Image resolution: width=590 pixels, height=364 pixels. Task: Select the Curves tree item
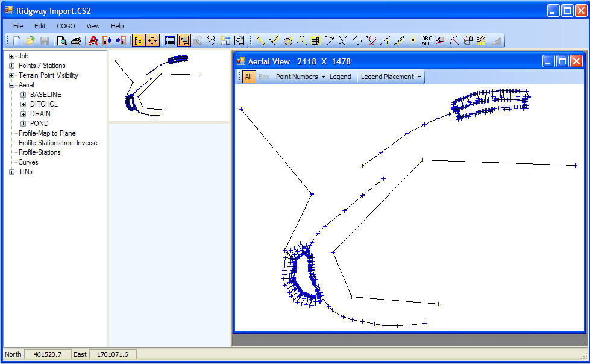point(28,162)
